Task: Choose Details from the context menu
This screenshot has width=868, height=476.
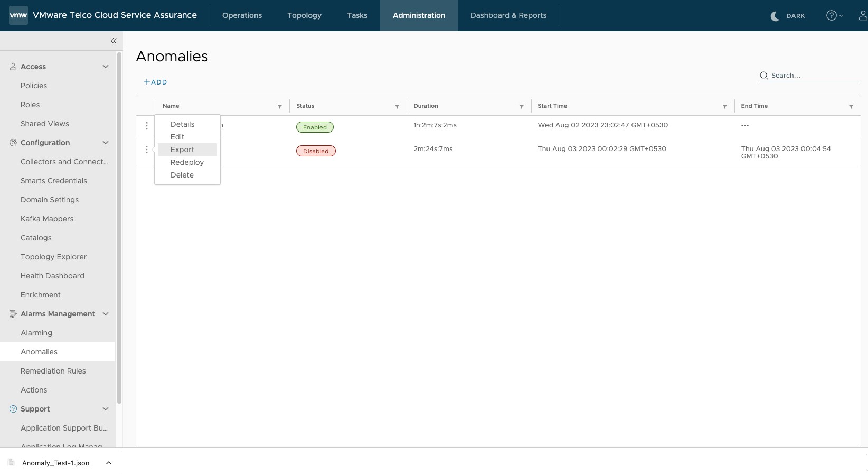Action: click(187, 124)
